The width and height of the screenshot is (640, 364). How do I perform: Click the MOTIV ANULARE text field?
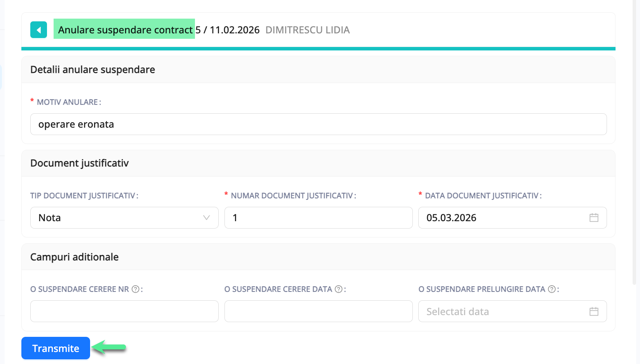(x=318, y=124)
